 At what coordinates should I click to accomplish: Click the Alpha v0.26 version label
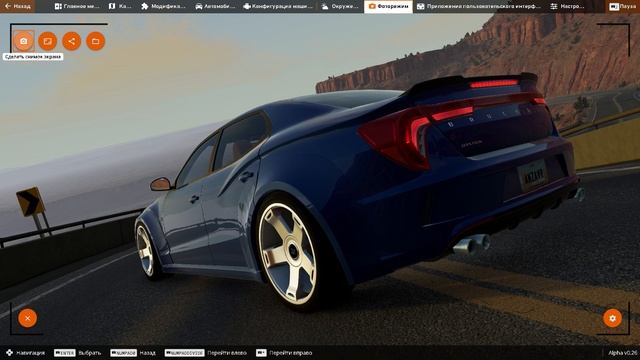point(623,353)
